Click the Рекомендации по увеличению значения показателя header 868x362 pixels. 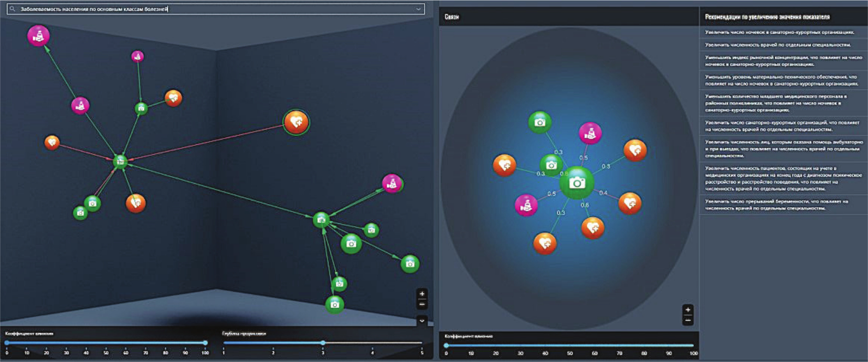(x=767, y=17)
